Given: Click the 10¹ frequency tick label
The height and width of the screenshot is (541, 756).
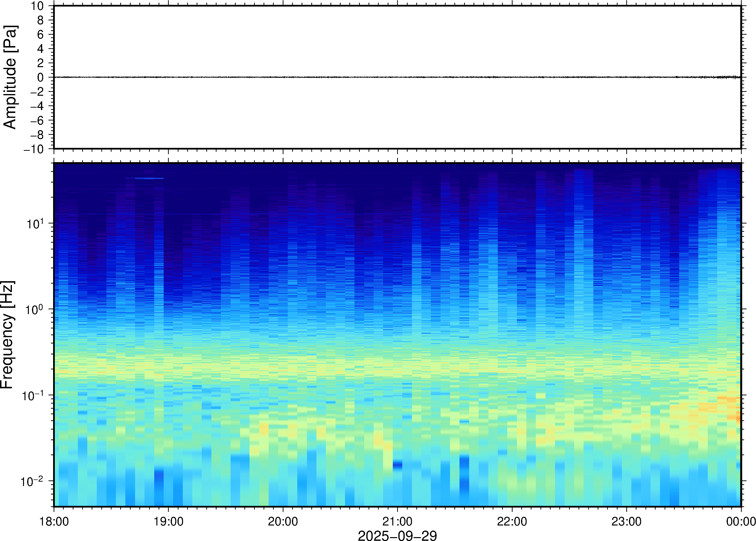Looking at the screenshot, I should (35, 223).
